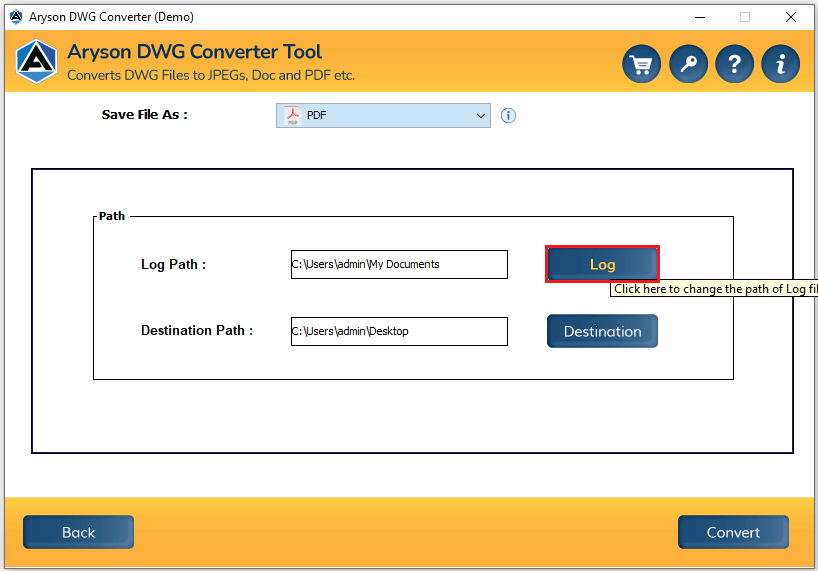Click the 'Log Path :' label
This screenshot has width=818, height=571.
[x=173, y=264]
